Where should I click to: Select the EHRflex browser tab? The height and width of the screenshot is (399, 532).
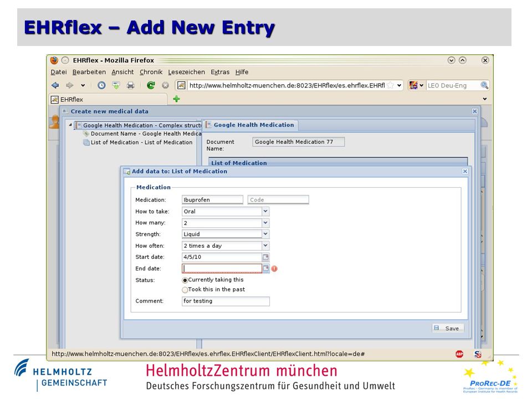click(x=108, y=99)
